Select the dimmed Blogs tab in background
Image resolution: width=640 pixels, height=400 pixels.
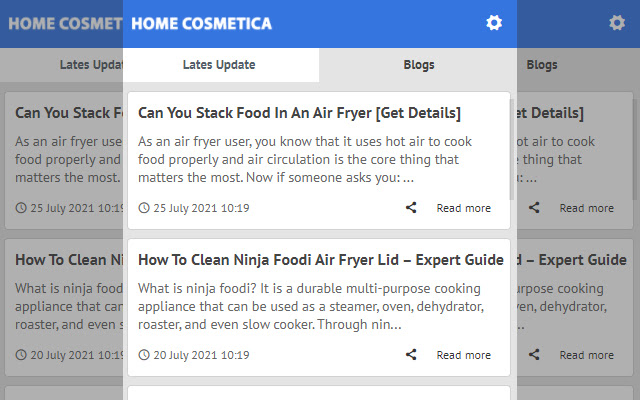click(x=542, y=65)
